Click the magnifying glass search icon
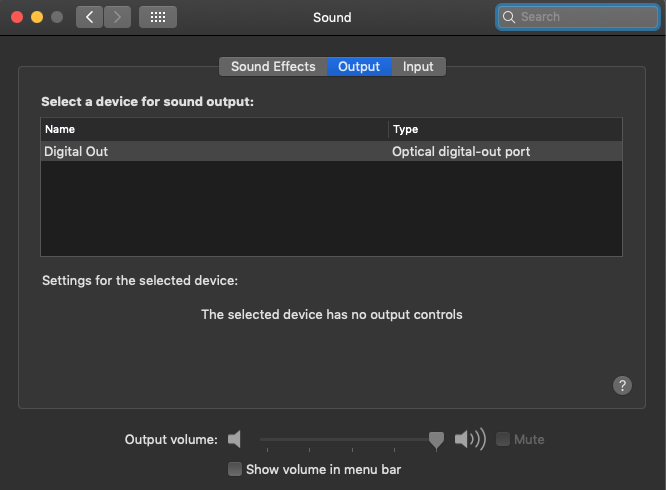This screenshot has width=666, height=490. coord(508,17)
